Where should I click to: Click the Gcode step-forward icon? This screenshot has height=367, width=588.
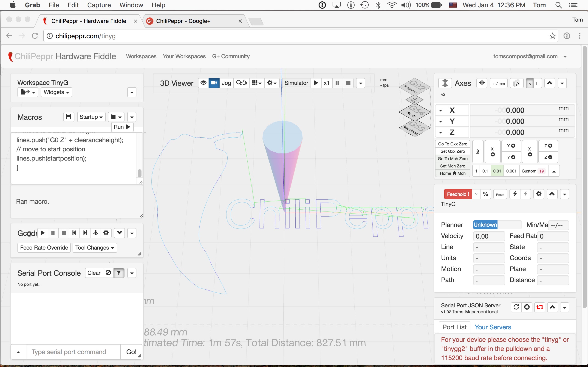(85, 233)
